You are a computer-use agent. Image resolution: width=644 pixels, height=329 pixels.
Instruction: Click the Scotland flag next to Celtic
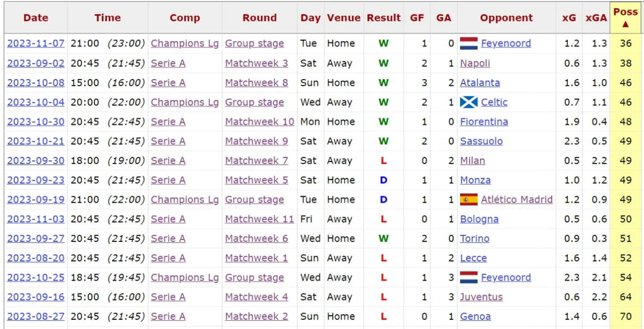[x=468, y=102]
